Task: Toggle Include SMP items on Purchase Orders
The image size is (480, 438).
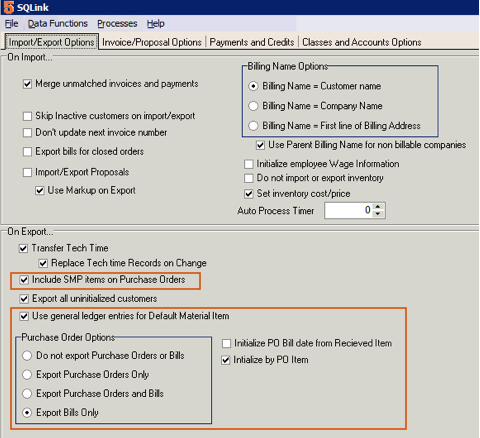Action: (24, 280)
